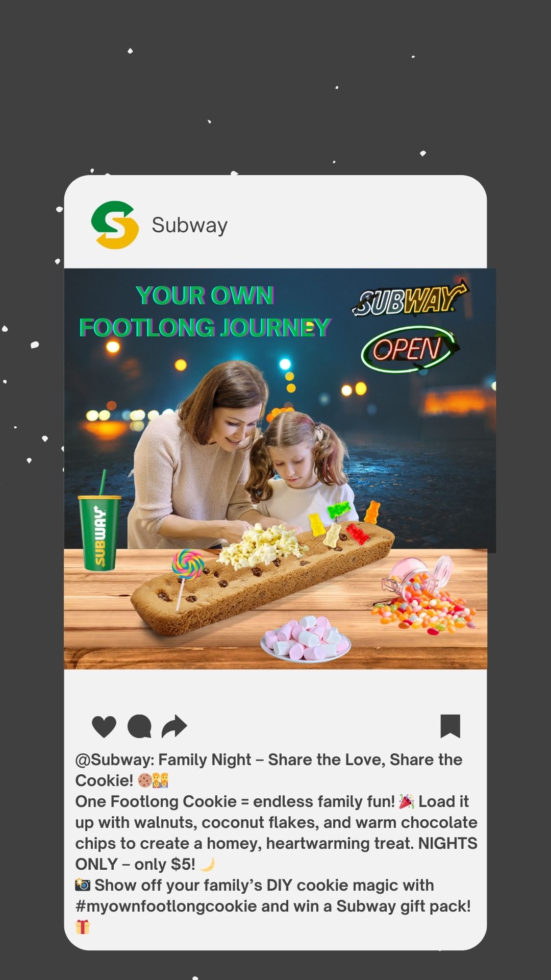Click the gift emoji at the caption's end
The image size is (551, 980).
83,926
